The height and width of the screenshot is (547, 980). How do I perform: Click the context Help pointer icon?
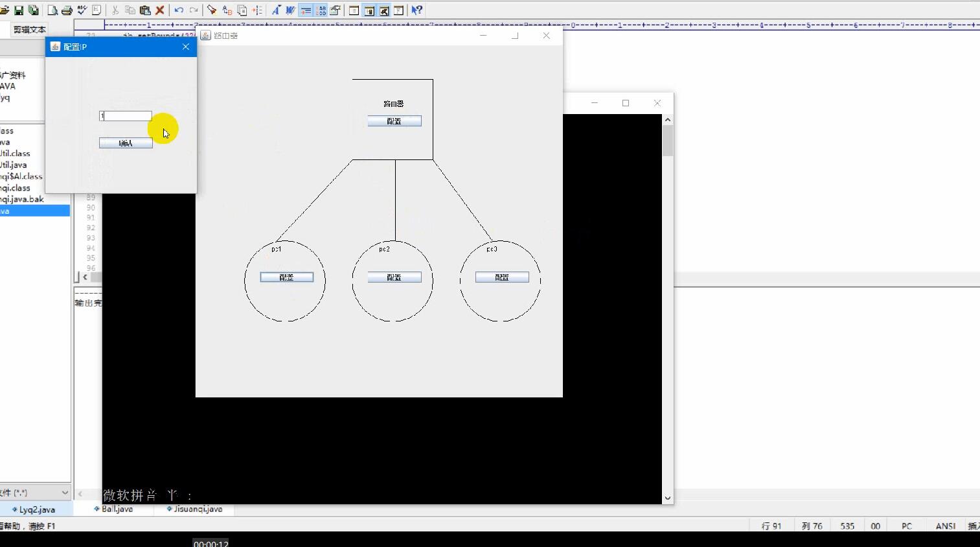[x=417, y=10]
